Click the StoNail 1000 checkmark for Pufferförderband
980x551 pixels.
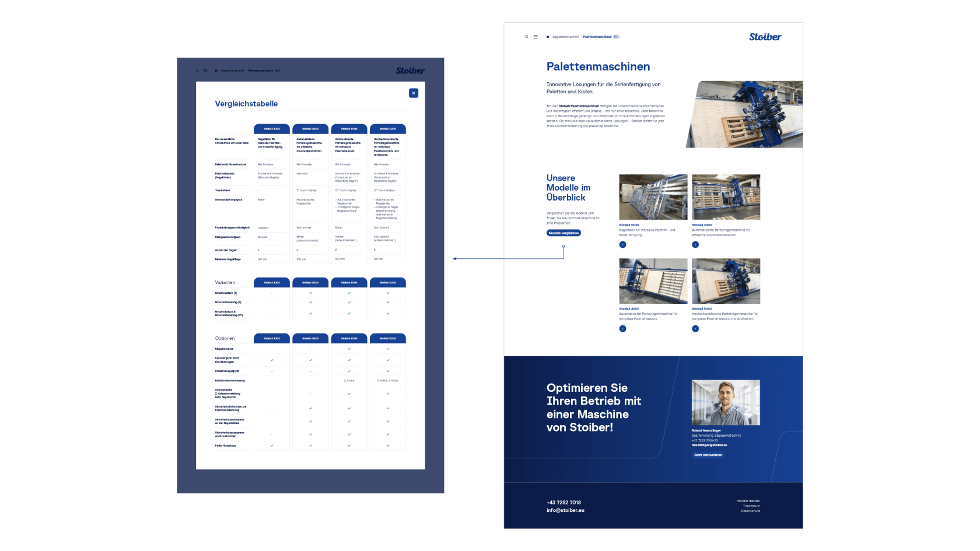(272, 445)
